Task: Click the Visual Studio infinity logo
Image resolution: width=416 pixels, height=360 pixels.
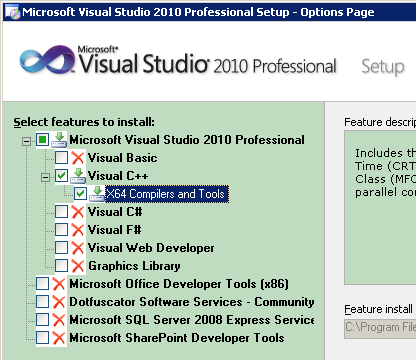Action: pyautogui.click(x=47, y=60)
